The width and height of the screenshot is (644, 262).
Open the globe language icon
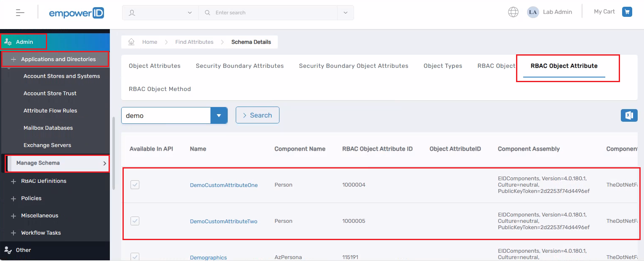[x=513, y=12]
